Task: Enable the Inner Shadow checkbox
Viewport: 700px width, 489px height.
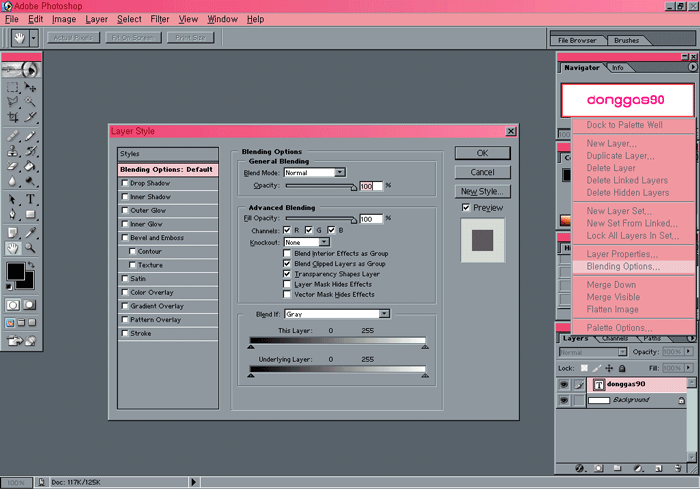Action: coord(125,196)
